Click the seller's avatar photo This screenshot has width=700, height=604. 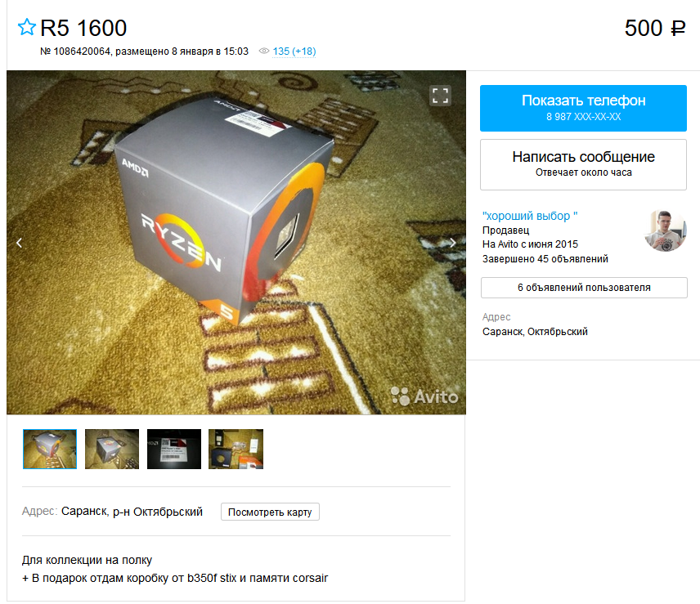665,230
